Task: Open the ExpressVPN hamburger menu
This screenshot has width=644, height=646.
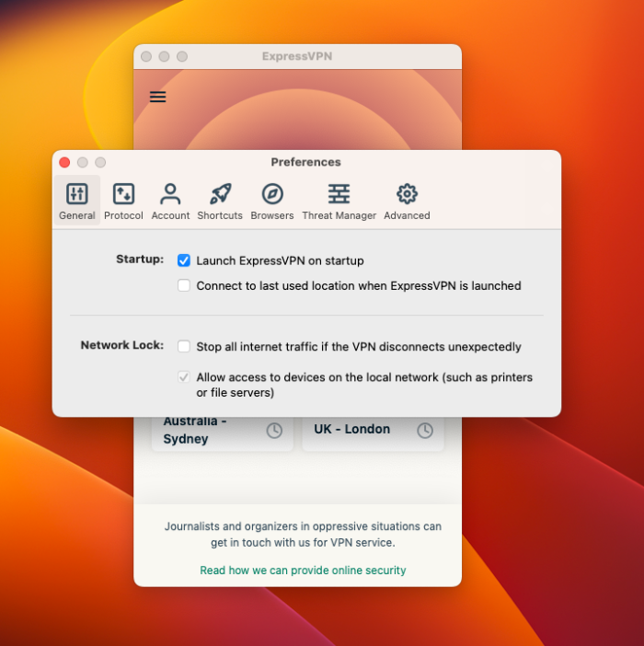Action: (x=157, y=97)
